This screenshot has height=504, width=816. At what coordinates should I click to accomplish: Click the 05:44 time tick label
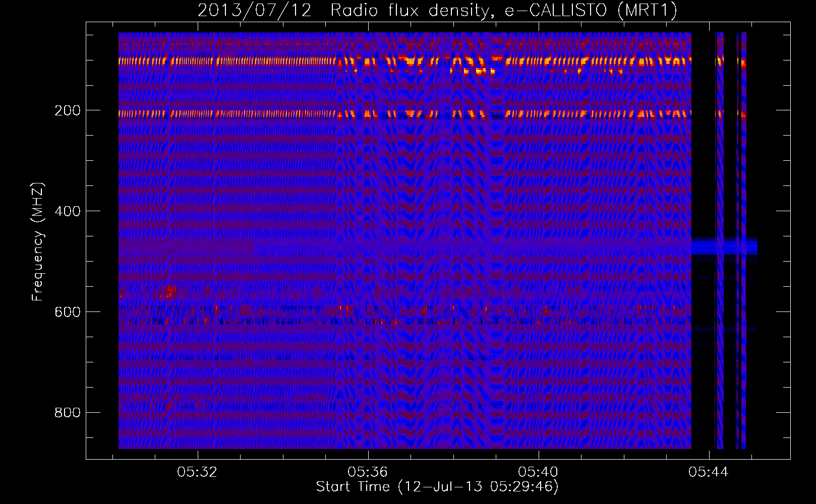point(709,472)
